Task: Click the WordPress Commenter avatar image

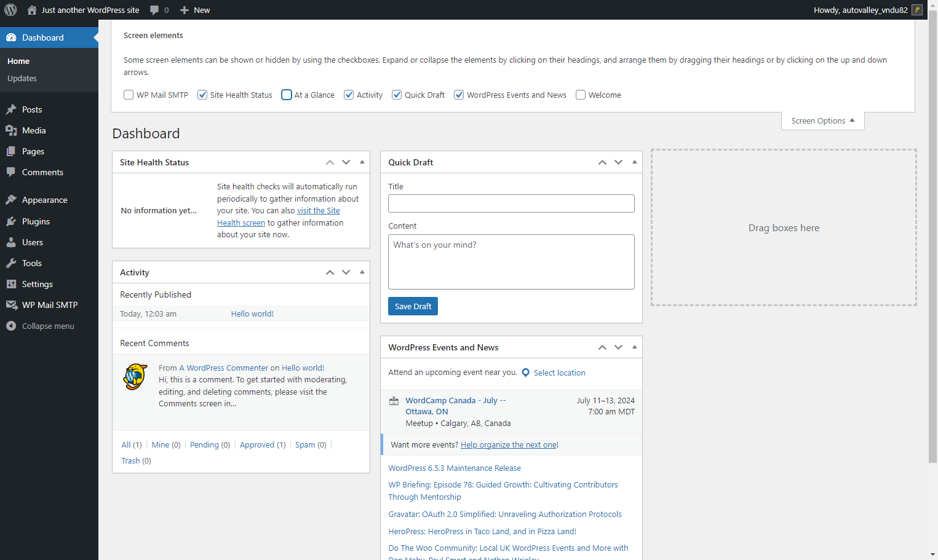Action: pos(135,377)
